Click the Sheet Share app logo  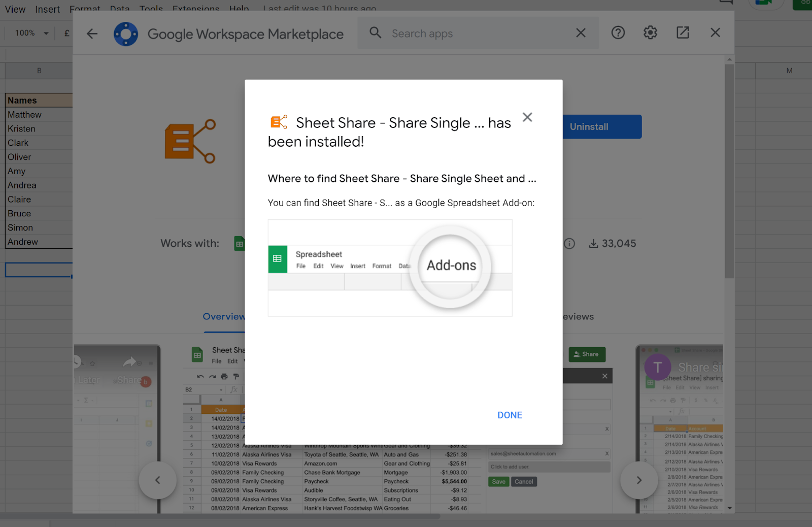pos(190,141)
